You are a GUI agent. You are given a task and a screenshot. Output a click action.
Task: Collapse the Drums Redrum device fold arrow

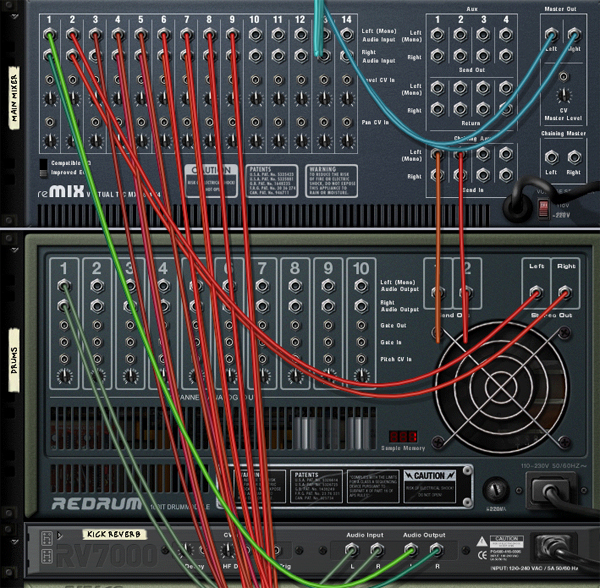pos(15,250)
